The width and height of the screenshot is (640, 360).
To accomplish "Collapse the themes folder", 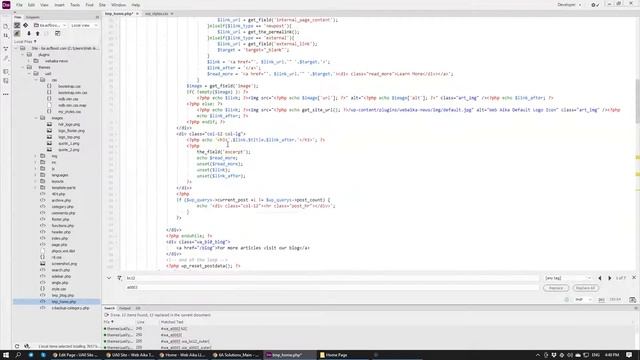I will [x=22, y=67].
